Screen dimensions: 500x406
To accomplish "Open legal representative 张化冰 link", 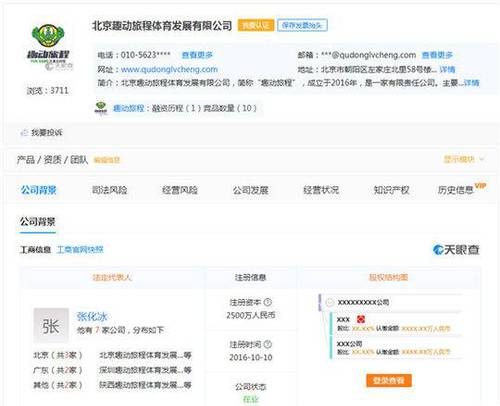I will tap(92, 316).
